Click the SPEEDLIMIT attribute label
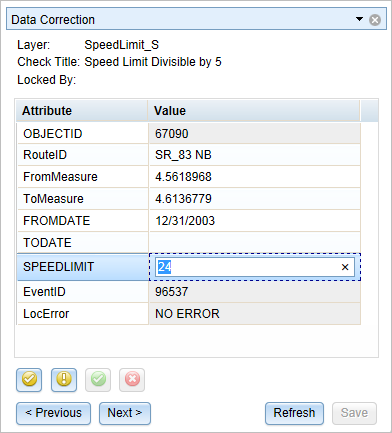 pos(59,267)
